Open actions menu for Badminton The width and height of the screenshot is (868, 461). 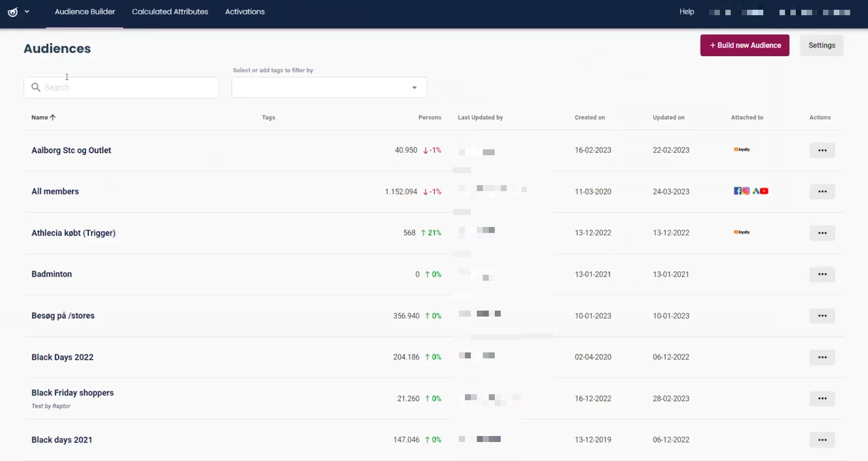pyautogui.click(x=822, y=274)
